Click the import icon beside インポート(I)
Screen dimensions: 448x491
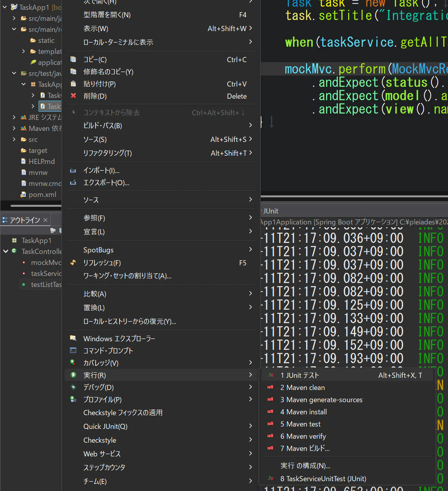[73, 170]
